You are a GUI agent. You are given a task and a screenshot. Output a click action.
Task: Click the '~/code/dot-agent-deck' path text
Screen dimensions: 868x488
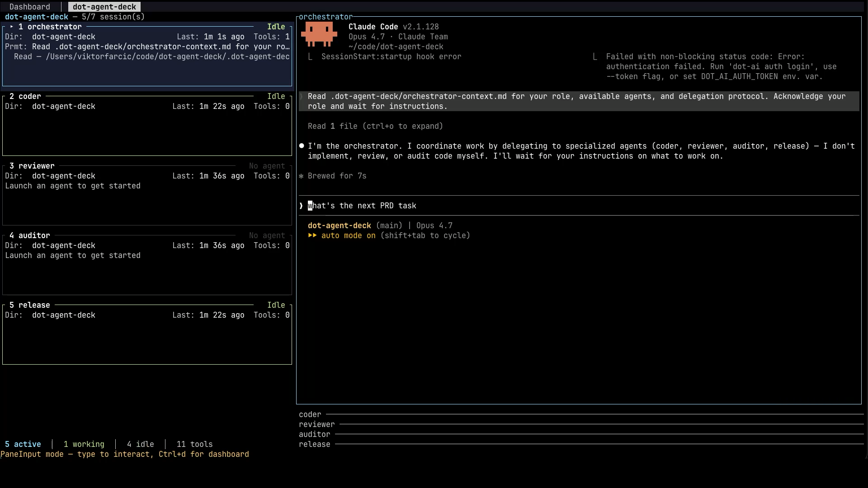(x=396, y=47)
